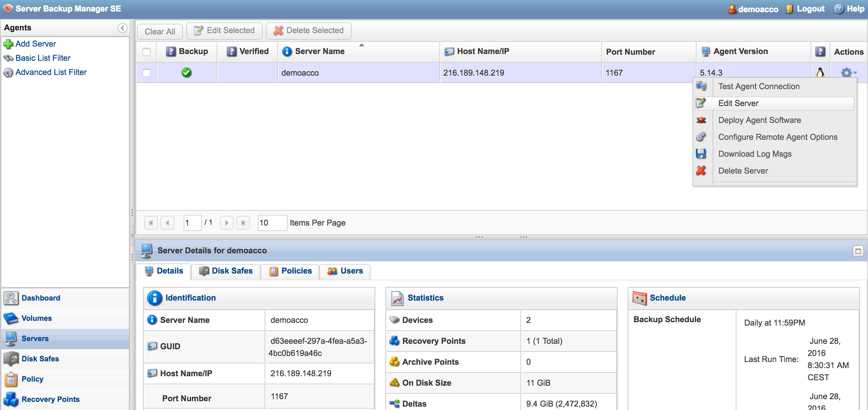Select Deploy Agent Software from the actions menu
The height and width of the screenshot is (410, 868).
759,120
